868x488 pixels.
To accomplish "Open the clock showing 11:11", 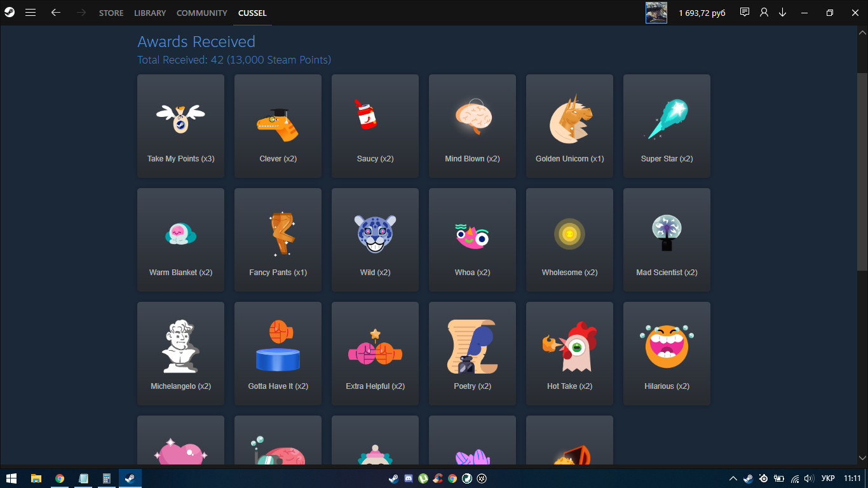I will coord(852,478).
